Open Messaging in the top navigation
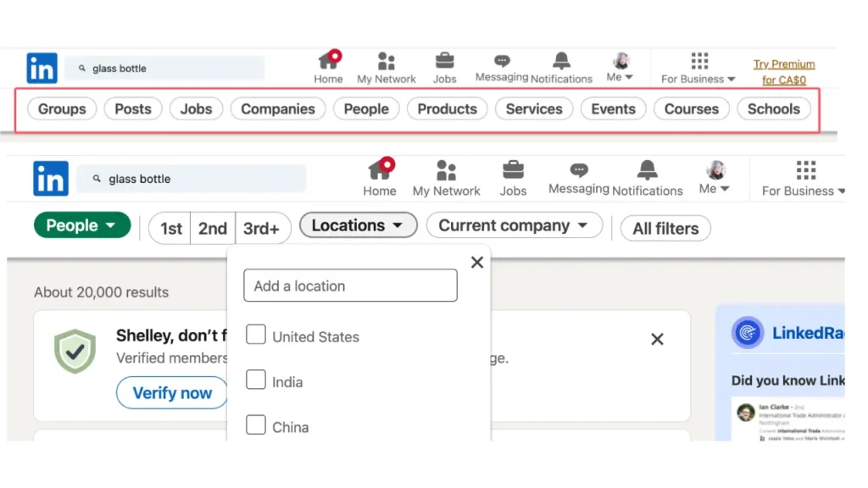The height and width of the screenshot is (488, 868). coord(502,68)
